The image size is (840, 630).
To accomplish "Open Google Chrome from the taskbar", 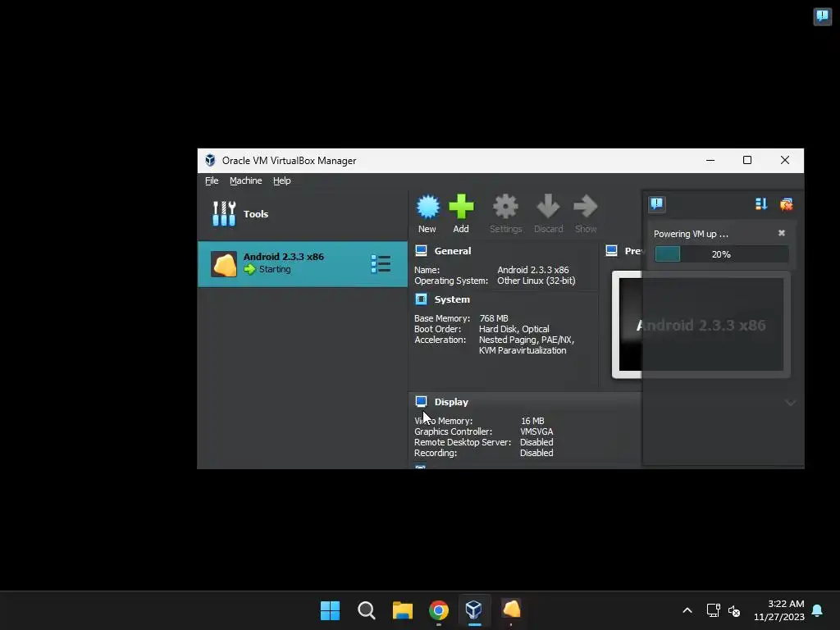I will click(x=438, y=610).
